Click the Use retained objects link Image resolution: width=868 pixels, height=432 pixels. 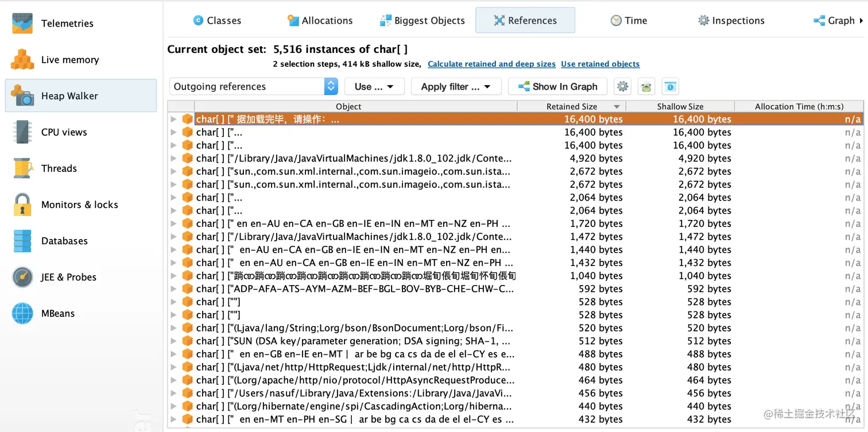coord(600,64)
